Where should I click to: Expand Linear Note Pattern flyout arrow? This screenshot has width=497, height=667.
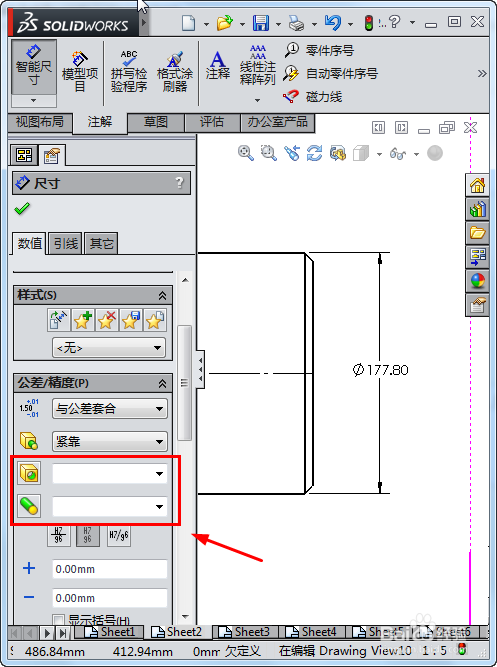(x=257, y=100)
